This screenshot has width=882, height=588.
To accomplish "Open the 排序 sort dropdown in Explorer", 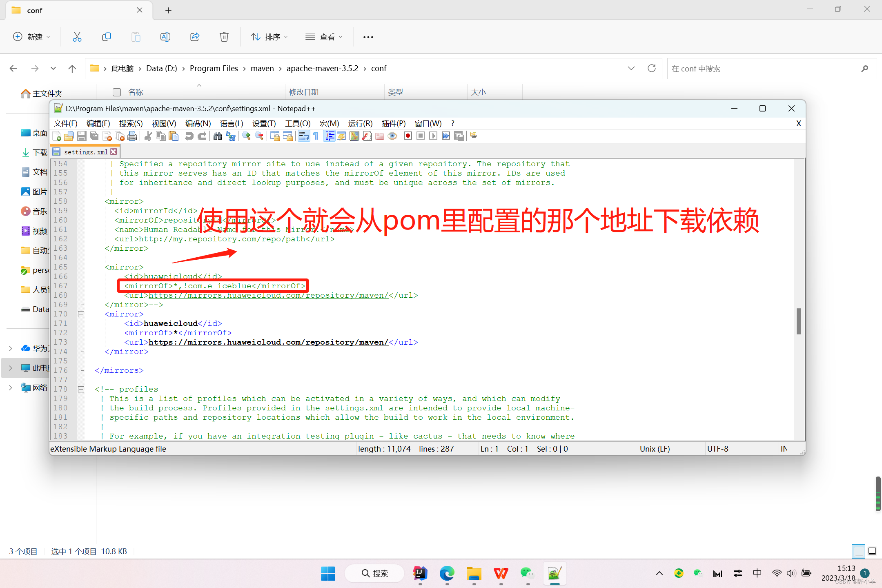I will click(x=269, y=37).
